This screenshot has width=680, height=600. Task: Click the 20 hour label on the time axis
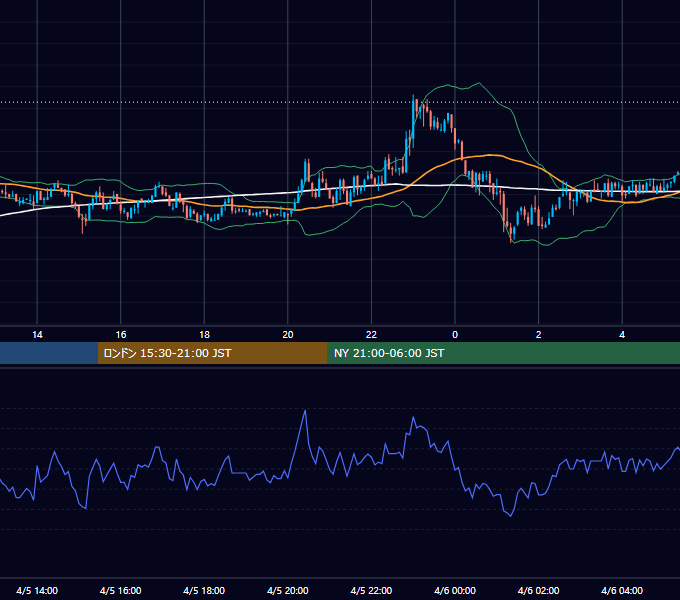coord(288,335)
